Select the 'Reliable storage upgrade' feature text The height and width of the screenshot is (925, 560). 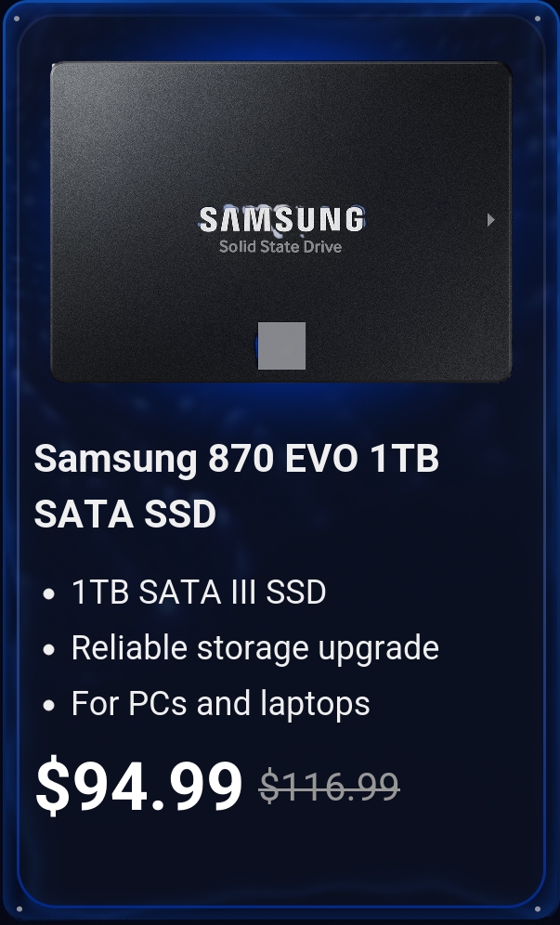click(254, 649)
